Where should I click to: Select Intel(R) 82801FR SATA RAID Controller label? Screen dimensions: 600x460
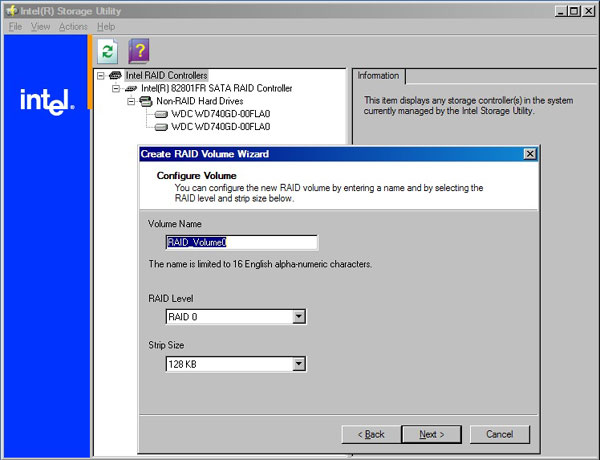pyautogui.click(x=217, y=88)
